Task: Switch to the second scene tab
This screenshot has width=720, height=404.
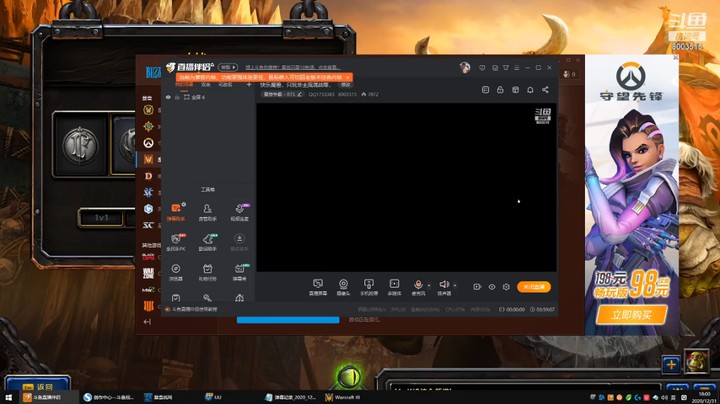Action: 206,85
